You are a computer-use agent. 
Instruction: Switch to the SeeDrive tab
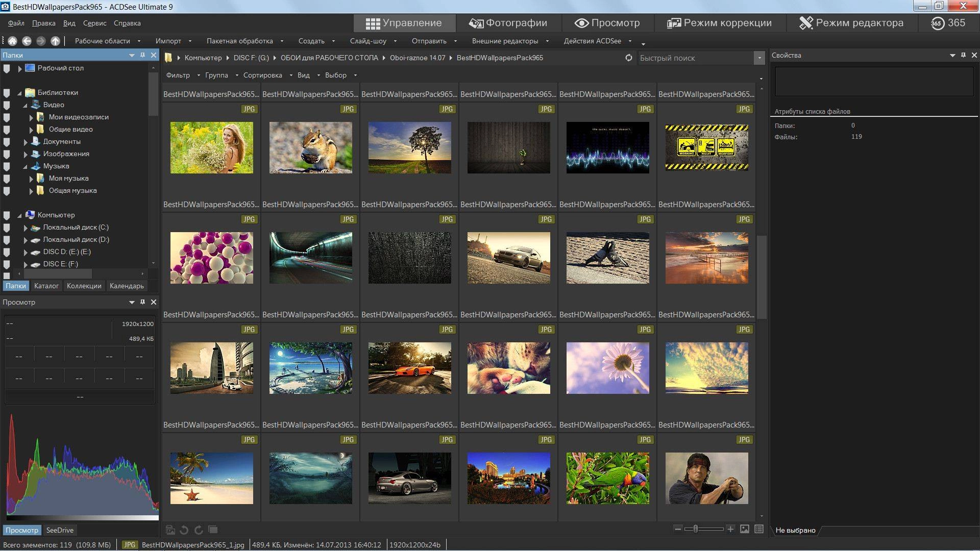[60, 530]
